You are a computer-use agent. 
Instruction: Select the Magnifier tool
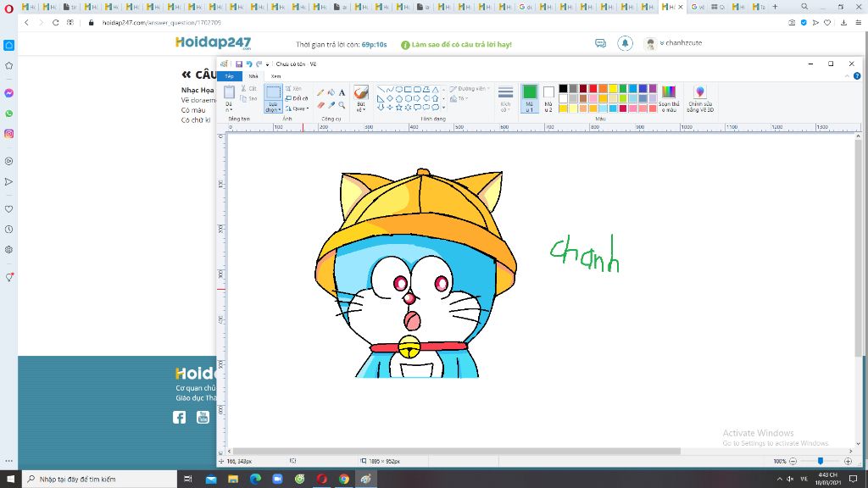pyautogui.click(x=342, y=104)
